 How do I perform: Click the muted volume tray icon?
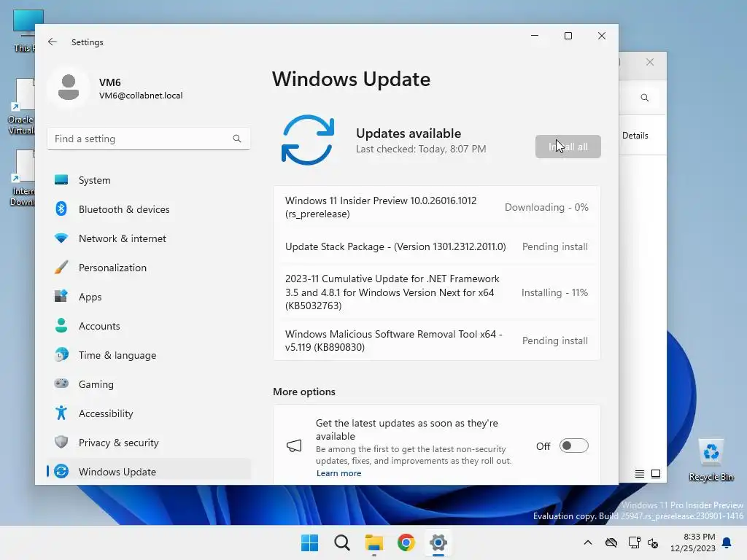click(653, 542)
